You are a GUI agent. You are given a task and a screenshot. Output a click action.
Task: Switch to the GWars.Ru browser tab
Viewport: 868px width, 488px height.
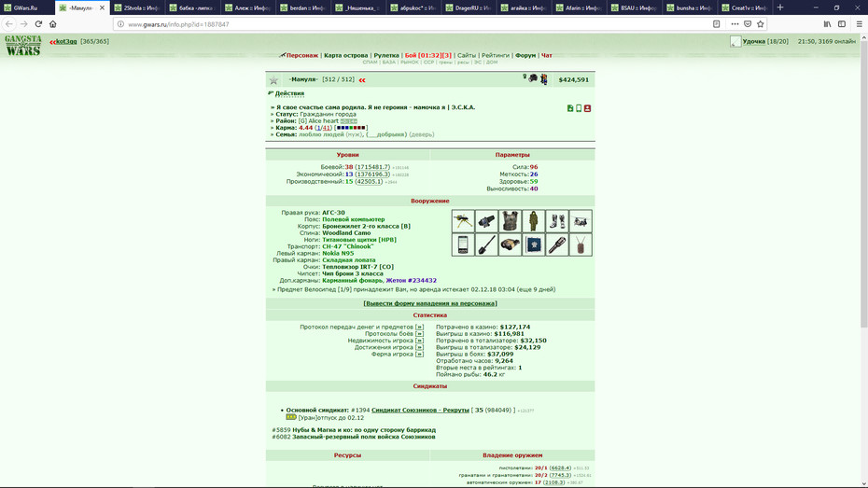[x=25, y=7]
